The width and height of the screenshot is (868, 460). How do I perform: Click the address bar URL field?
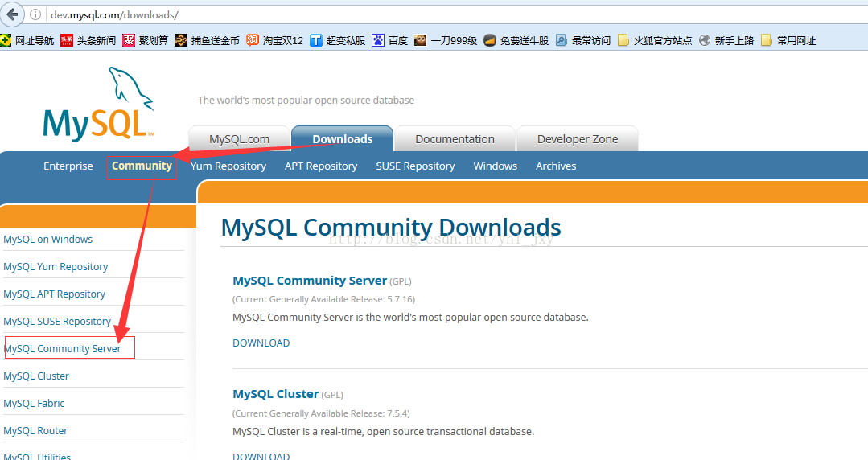click(x=454, y=15)
